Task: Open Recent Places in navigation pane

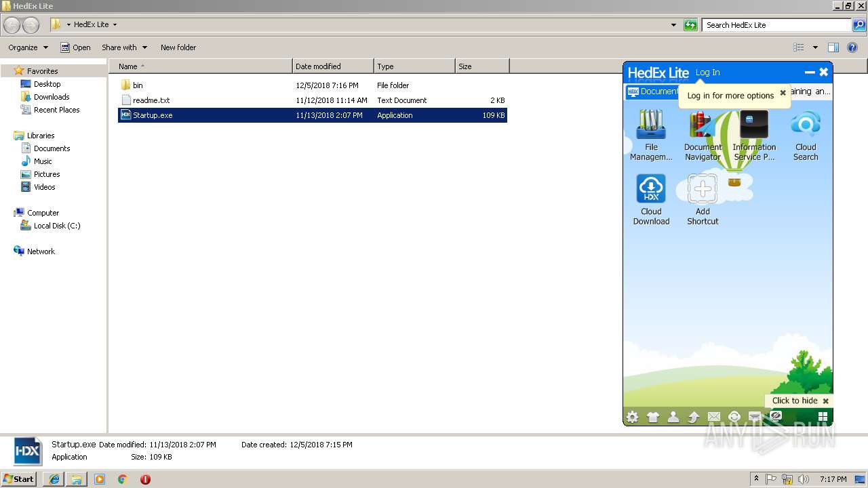Action: [56, 110]
